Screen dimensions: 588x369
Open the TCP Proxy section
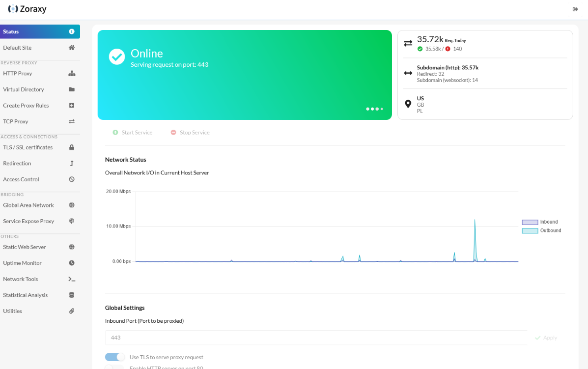[16, 121]
